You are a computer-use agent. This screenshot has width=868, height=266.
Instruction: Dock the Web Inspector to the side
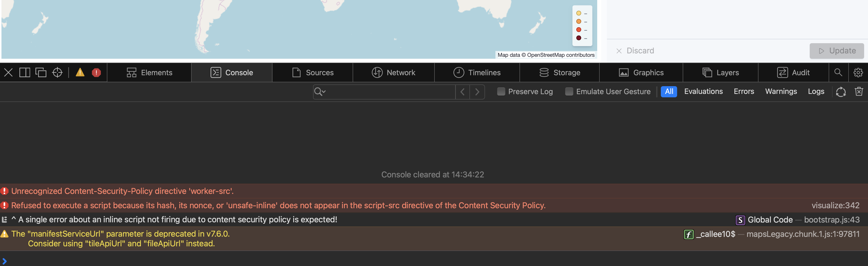[x=24, y=72]
